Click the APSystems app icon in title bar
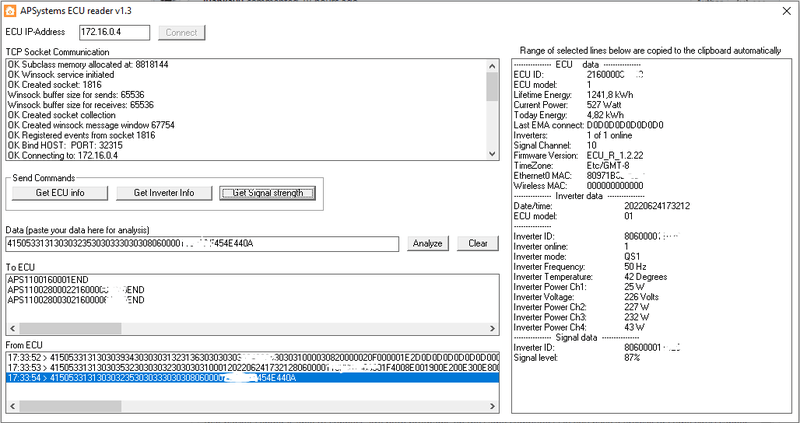Image resolution: width=800 pixels, height=423 pixels. [x=10, y=10]
